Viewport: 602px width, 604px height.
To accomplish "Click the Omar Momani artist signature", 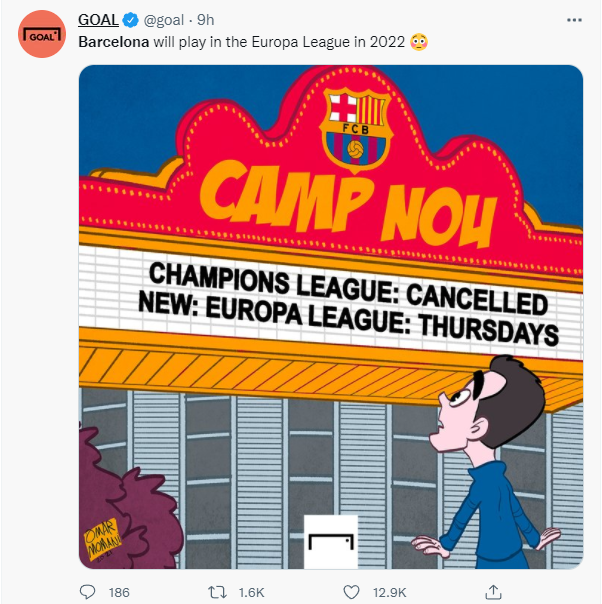I will tap(102, 543).
